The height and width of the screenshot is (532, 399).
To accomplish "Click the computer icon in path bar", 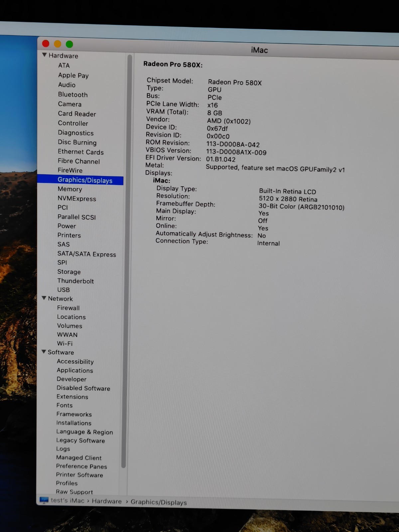I will (x=44, y=500).
